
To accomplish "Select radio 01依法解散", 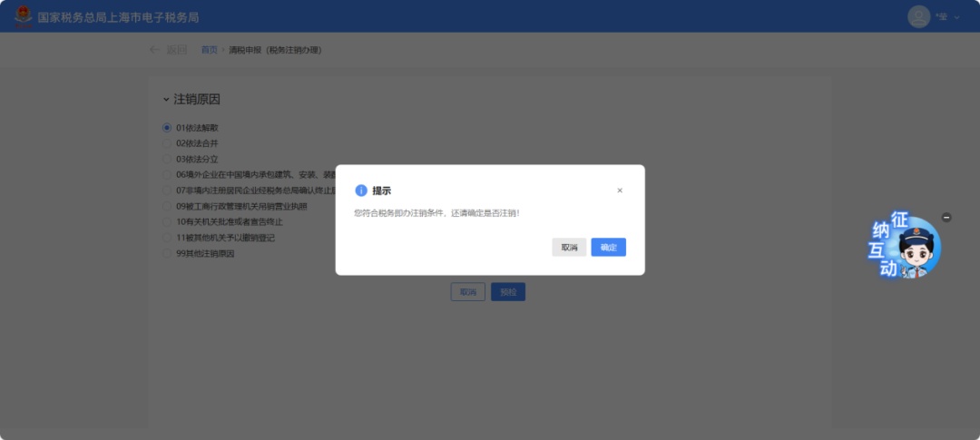I will (x=167, y=128).
